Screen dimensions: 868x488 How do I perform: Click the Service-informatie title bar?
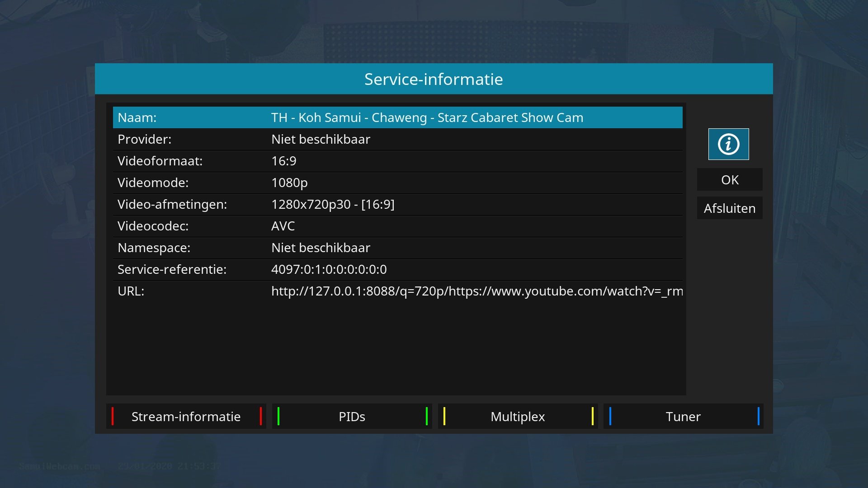(x=434, y=79)
